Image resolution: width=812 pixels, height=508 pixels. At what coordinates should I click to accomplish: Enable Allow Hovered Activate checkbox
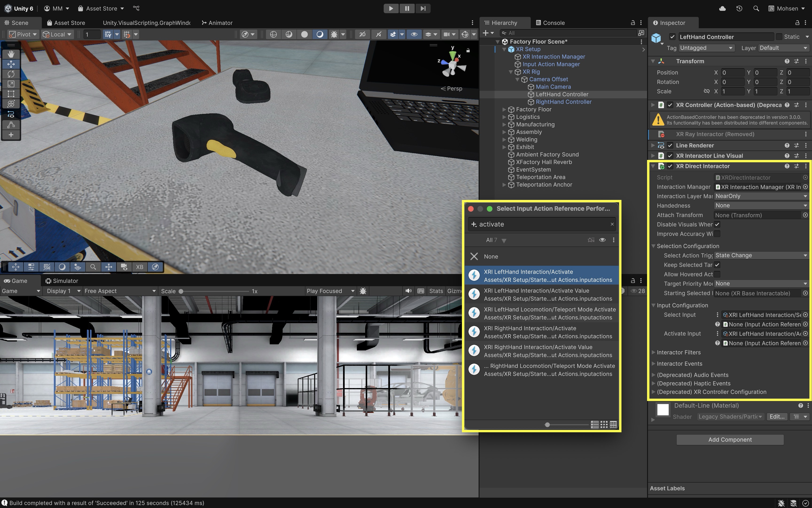tap(717, 274)
